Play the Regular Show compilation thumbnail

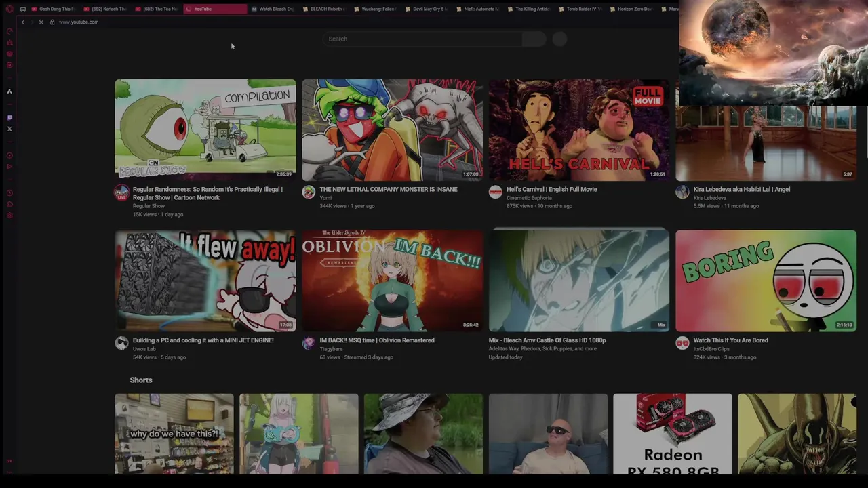click(x=205, y=129)
